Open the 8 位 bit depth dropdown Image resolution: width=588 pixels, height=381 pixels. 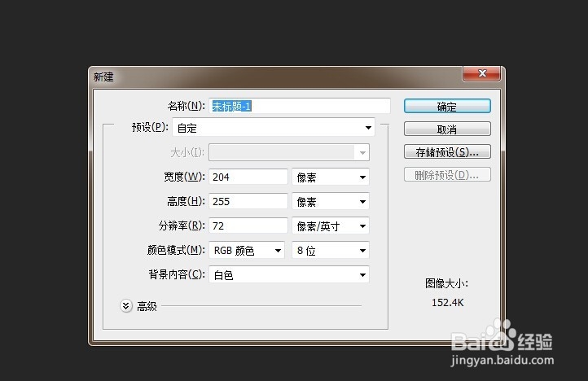click(x=331, y=250)
